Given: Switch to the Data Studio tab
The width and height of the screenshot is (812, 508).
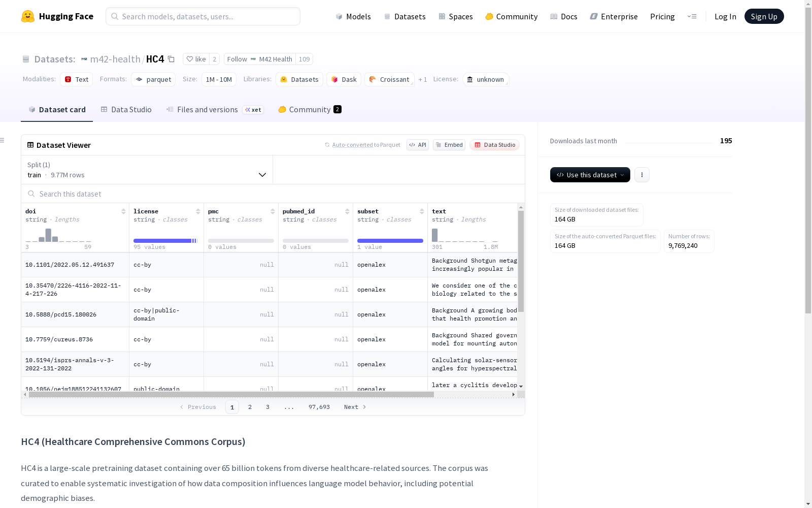Looking at the screenshot, I should tap(126, 110).
